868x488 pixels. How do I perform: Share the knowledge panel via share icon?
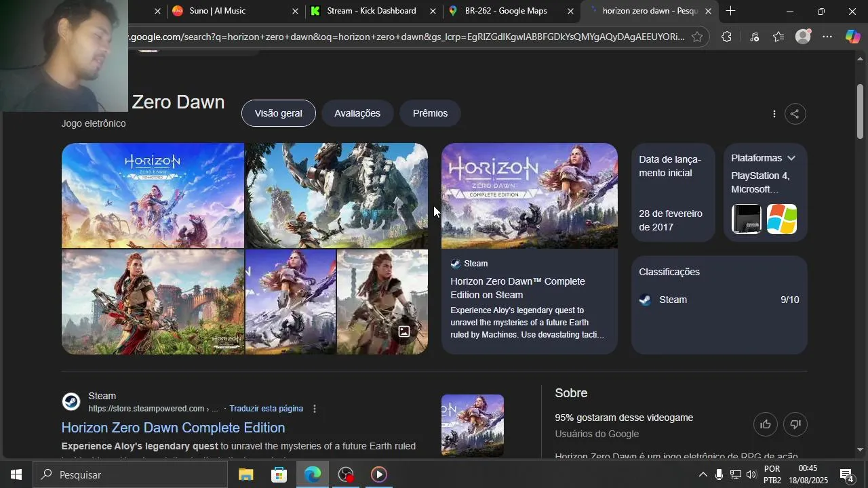(x=795, y=114)
